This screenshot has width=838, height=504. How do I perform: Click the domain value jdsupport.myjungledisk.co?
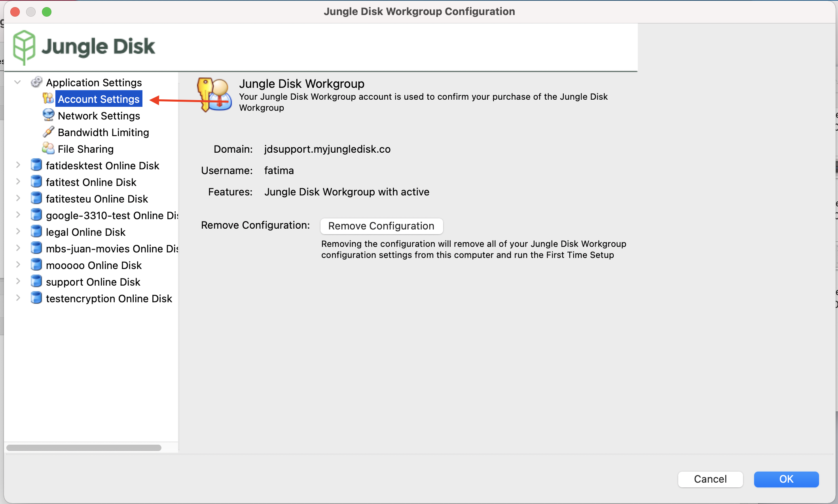tap(327, 149)
